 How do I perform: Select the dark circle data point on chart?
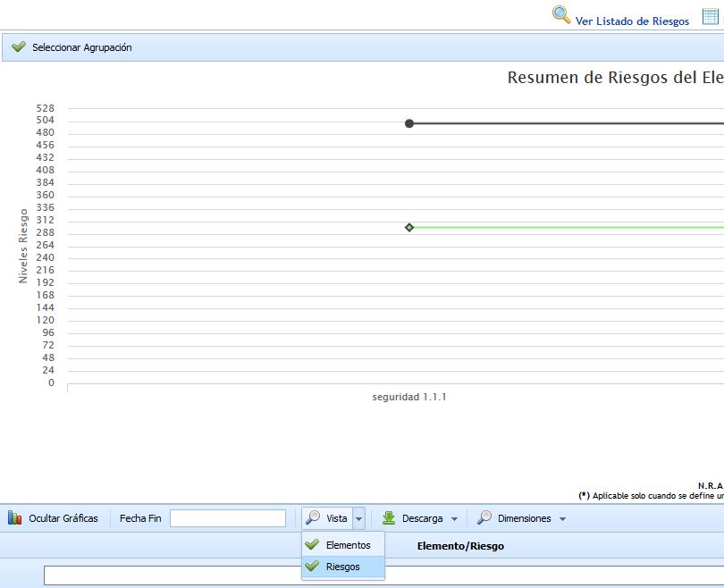tap(409, 123)
